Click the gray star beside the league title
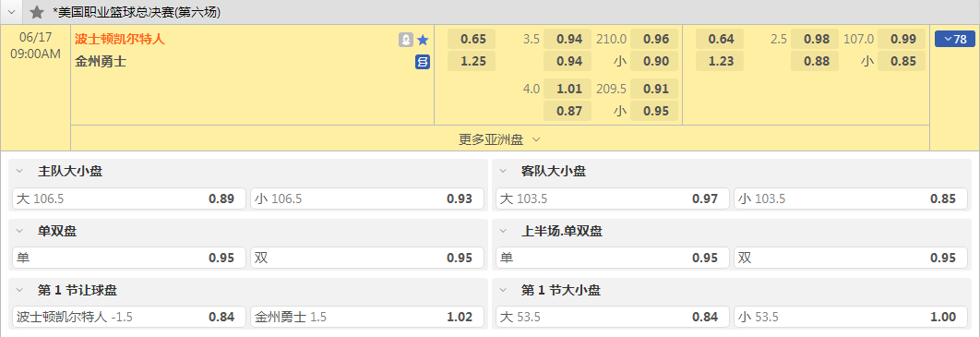This screenshot has width=980, height=337. coord(37,12)
